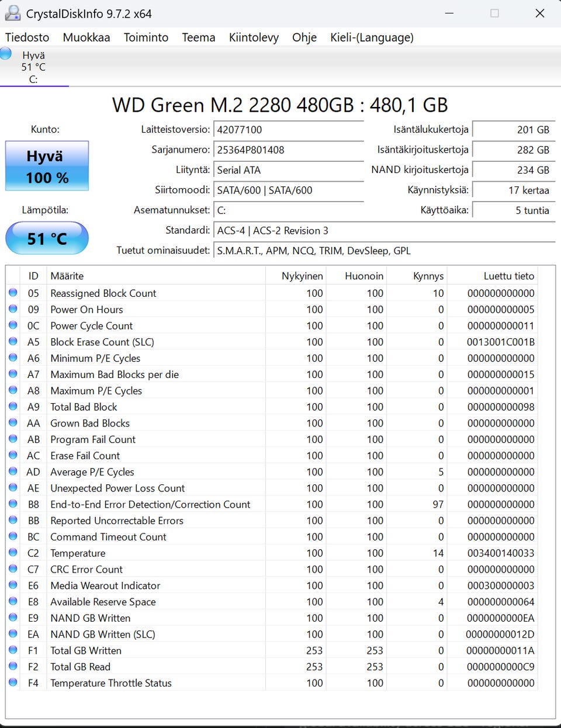The height and width of the screenshot is (728, 561).
Task: Click the blue status orb beside Hyvä drive tab
Action: tap(6, 54)
